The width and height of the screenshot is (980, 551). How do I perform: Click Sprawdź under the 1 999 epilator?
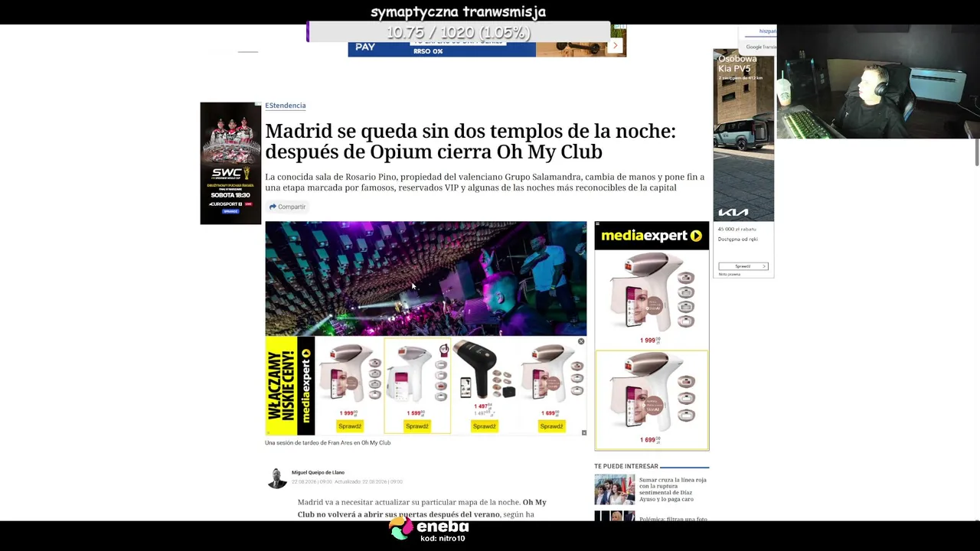(349, 426)
